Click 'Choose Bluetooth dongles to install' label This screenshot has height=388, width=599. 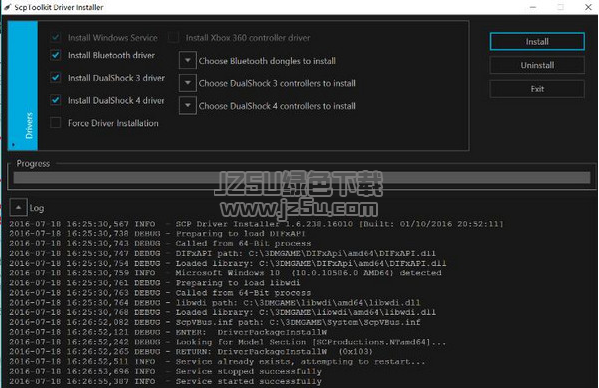pos(267,61)
